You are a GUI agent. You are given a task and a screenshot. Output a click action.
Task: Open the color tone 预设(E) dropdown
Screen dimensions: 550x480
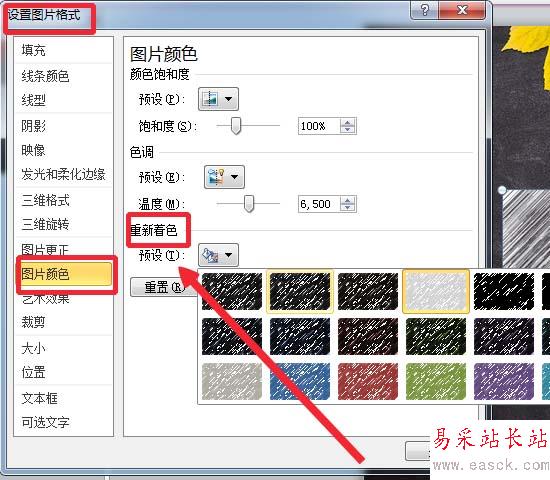point(224,177)
